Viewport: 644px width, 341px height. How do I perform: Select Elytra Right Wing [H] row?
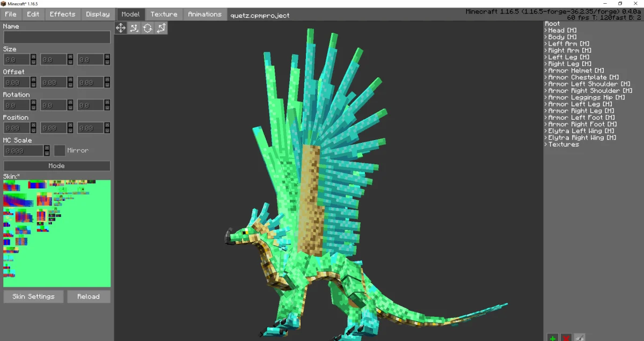[582, 138]
